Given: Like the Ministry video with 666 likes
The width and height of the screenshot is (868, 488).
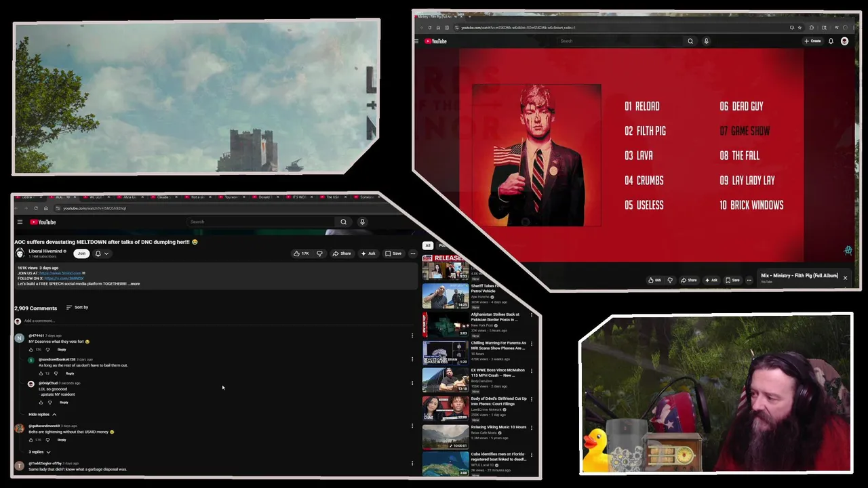Looking at the screenshot, I should (x=654, y=280).
